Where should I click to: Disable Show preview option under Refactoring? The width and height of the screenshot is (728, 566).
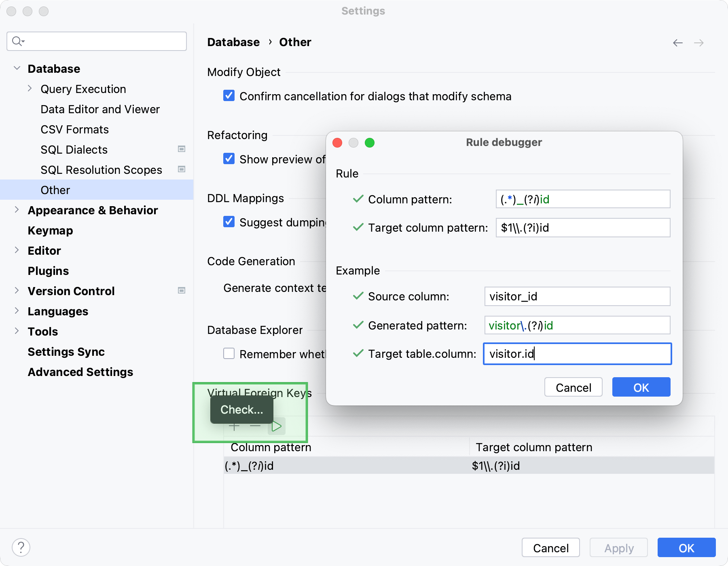(229, 158)
